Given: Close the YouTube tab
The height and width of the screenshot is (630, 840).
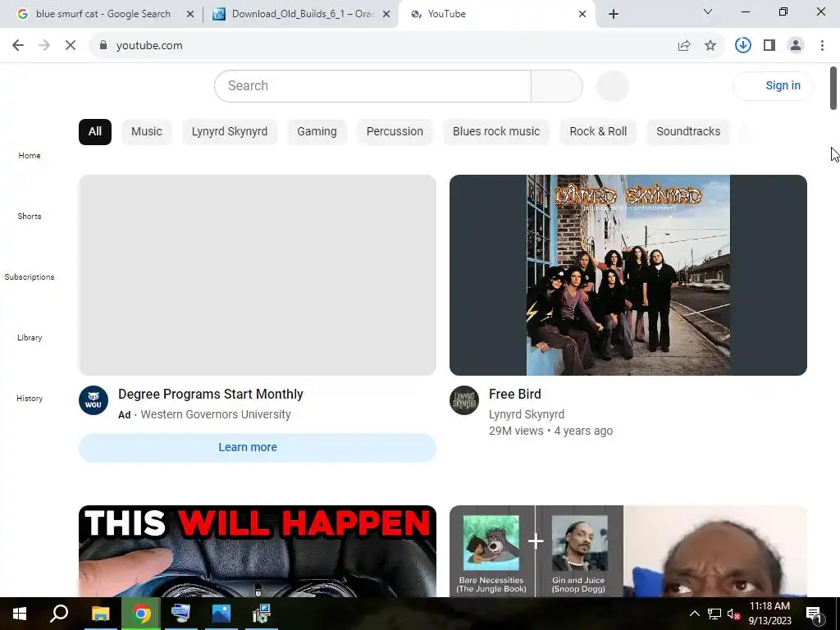Looking at the screenshot, I should tap(582, 14).
